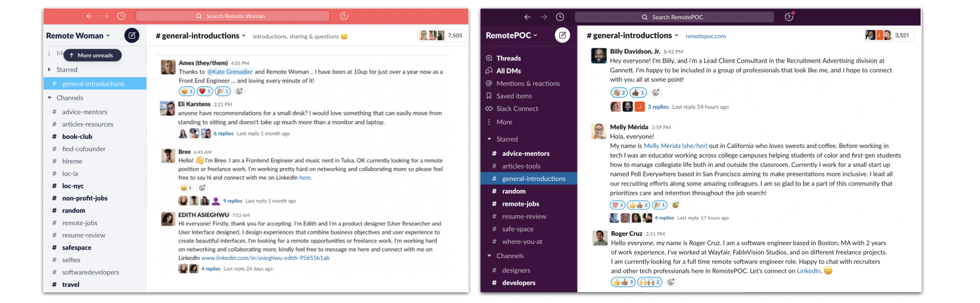Expand Starred section in Remote Woman sidebar

coord(50,70)
